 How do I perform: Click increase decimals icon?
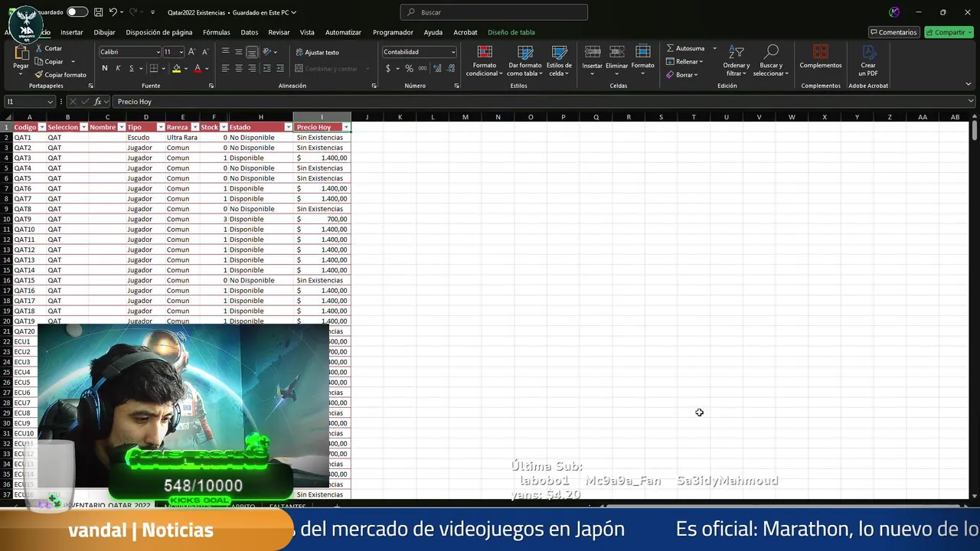(x=437, y=68)
